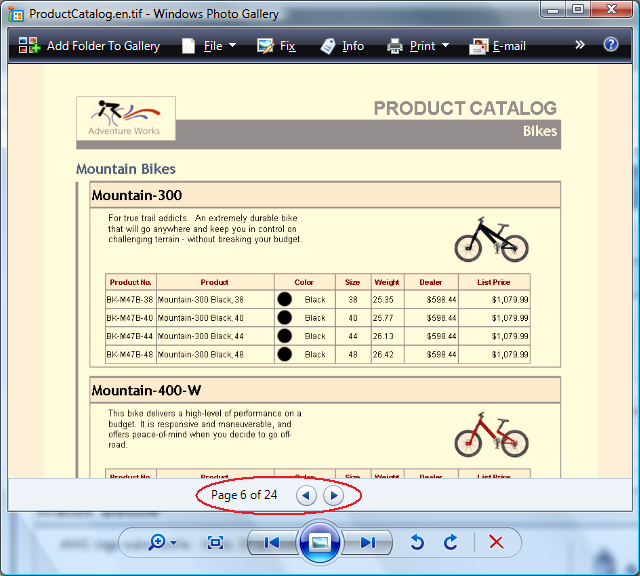Open Photo Gallery help icon
This screenshot has height=576, width=640.
[x=611, y=44]
